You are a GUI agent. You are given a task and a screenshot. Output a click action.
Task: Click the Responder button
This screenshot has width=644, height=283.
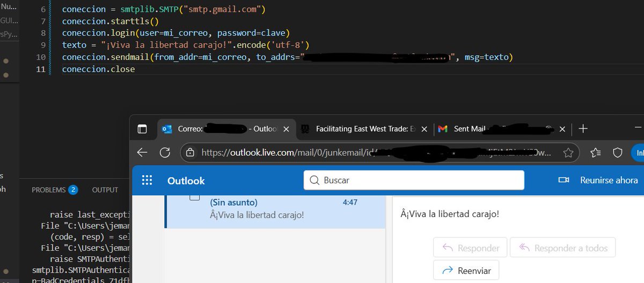click(470, 248)
